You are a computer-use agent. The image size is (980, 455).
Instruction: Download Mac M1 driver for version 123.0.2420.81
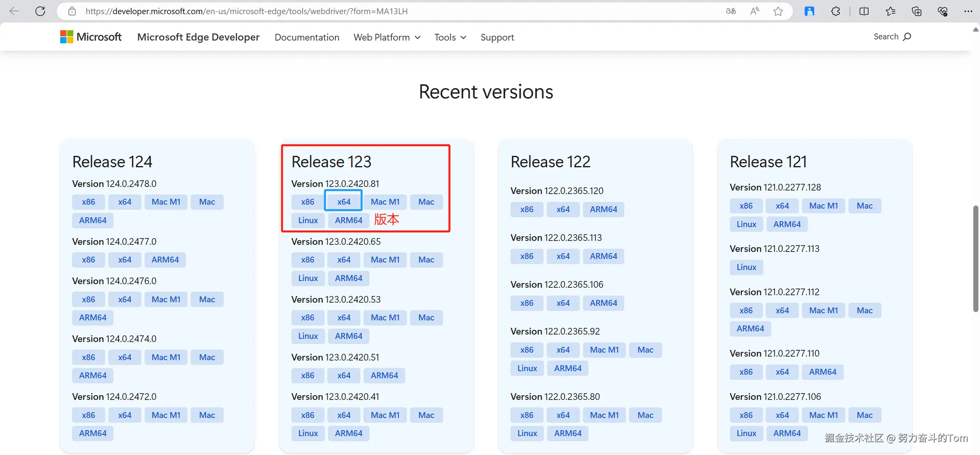[385, 202]
